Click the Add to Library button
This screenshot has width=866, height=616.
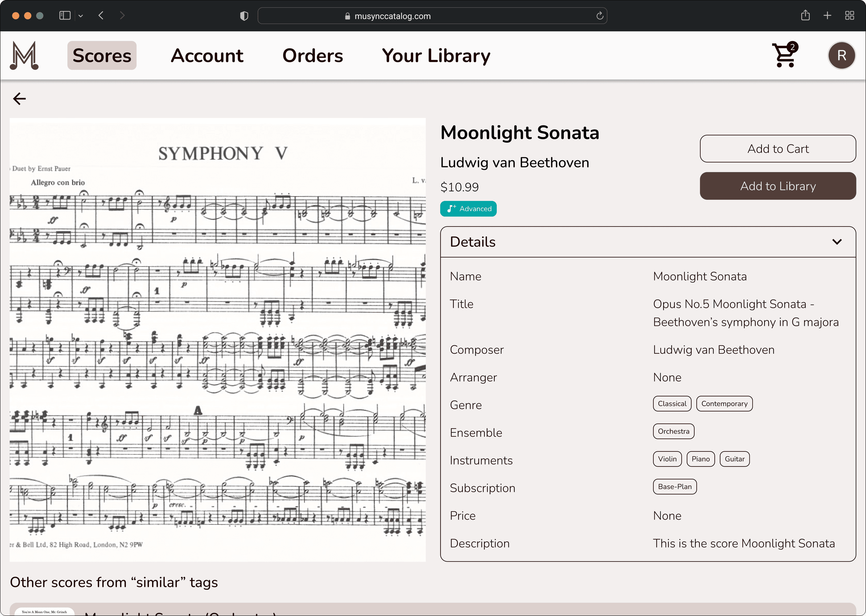coord(778,186)
